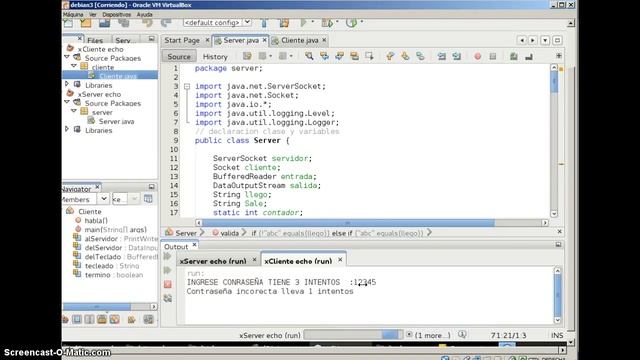Viewport: 640px width, 360px height.
Task: Click the History view button
Action: (x=215, y=56)
